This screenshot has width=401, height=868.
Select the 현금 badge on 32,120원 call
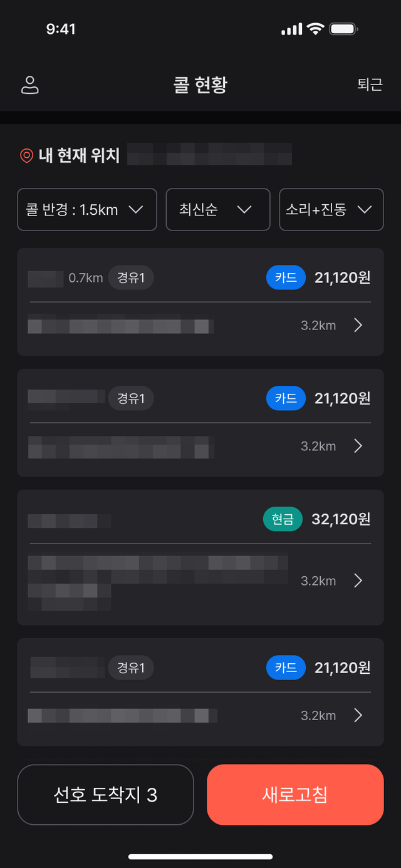(x=283, y=519)
